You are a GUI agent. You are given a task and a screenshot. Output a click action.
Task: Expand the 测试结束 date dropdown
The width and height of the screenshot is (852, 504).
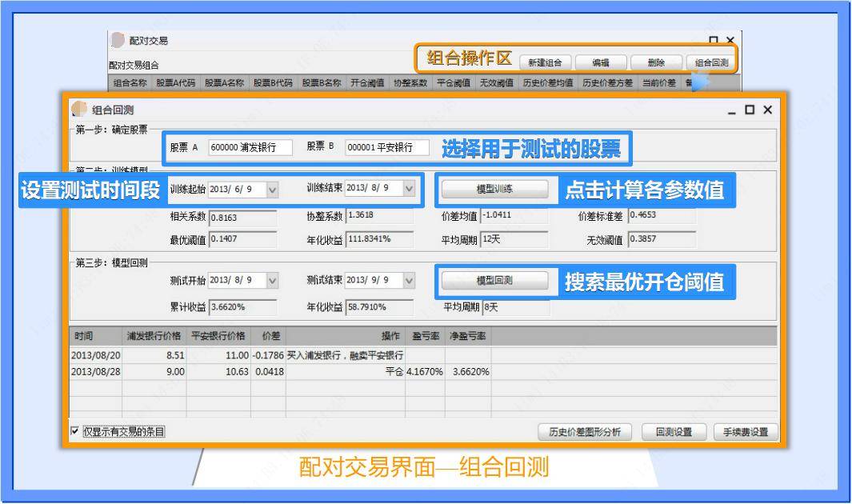pyautogui.click(x=409, y=280)
